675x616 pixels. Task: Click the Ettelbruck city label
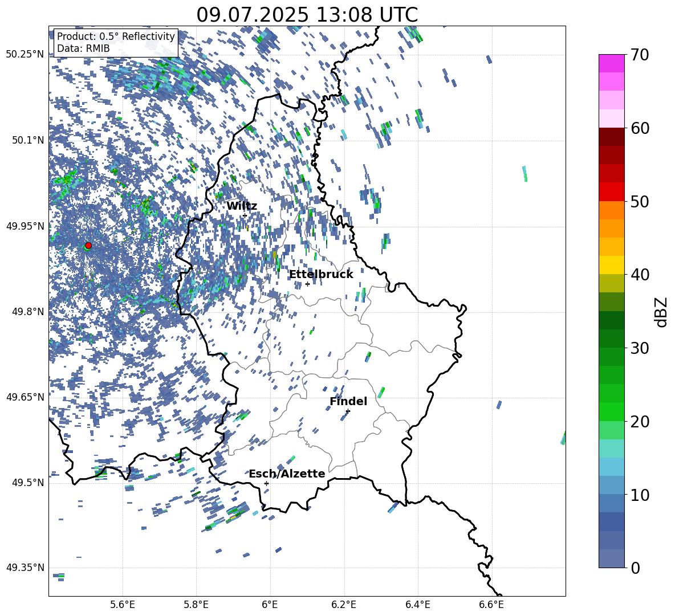coord(321,275)
